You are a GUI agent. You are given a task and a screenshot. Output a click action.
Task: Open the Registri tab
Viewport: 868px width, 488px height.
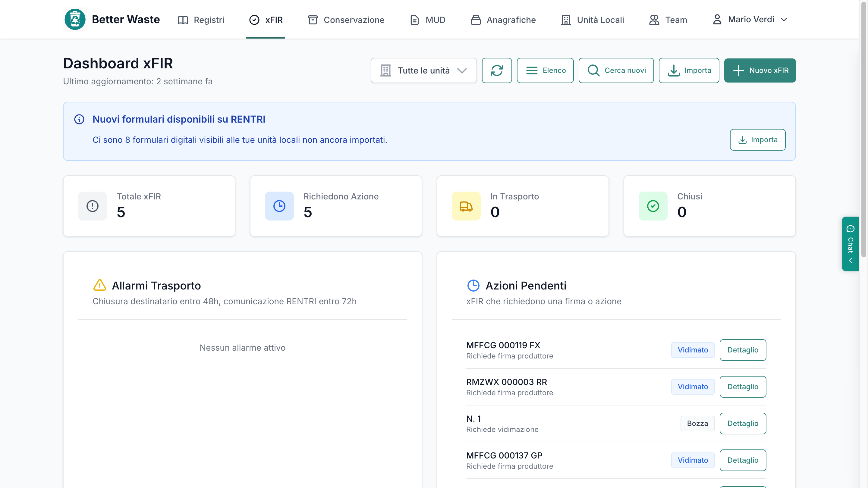[x=201, y=20]
